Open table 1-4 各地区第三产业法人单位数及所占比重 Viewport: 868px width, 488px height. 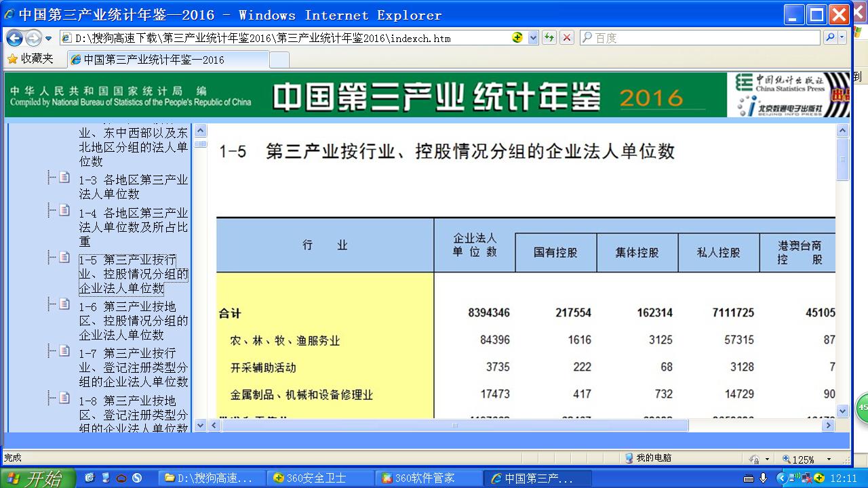point(134,227)
